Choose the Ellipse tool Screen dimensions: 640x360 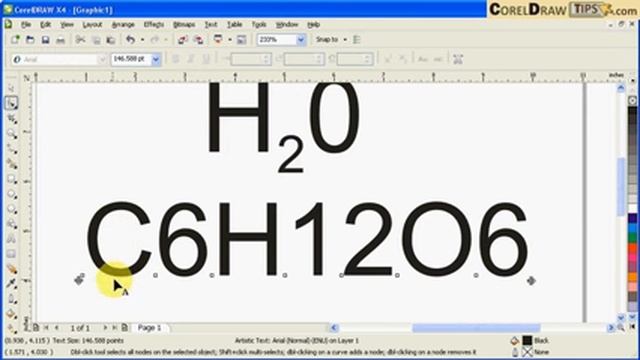11,194
